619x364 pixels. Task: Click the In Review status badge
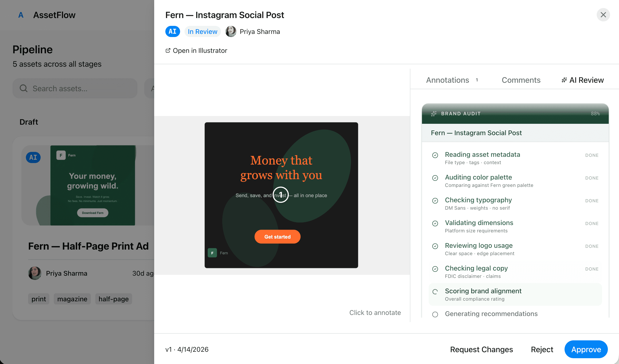tap(202, 31)
